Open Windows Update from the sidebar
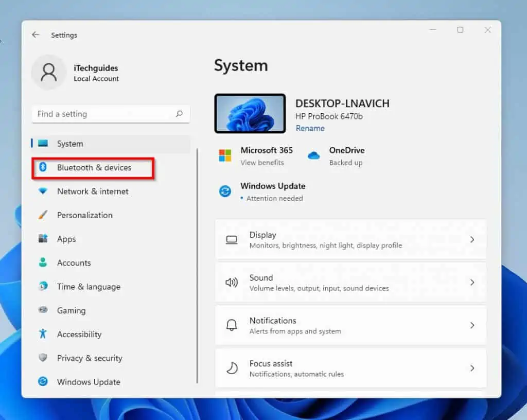The width and height of the screenshot is (527, 420). point(88,382)
